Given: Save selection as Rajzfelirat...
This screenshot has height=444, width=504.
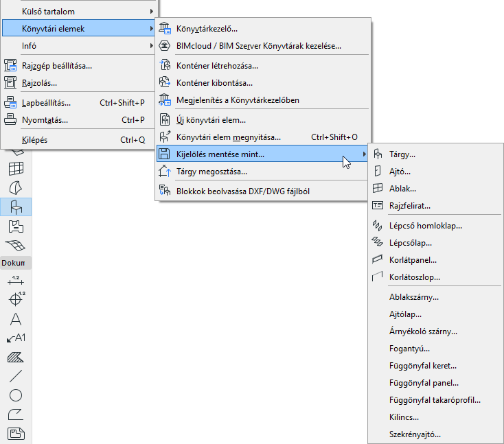Looking at the screenshot, I should tap(435, 206).
